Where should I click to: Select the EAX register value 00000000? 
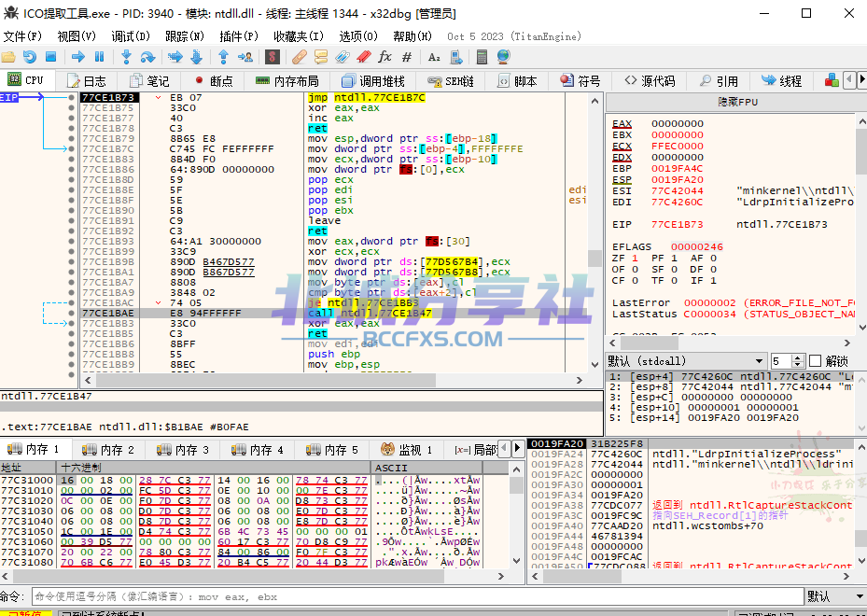(x=678, y=123)
